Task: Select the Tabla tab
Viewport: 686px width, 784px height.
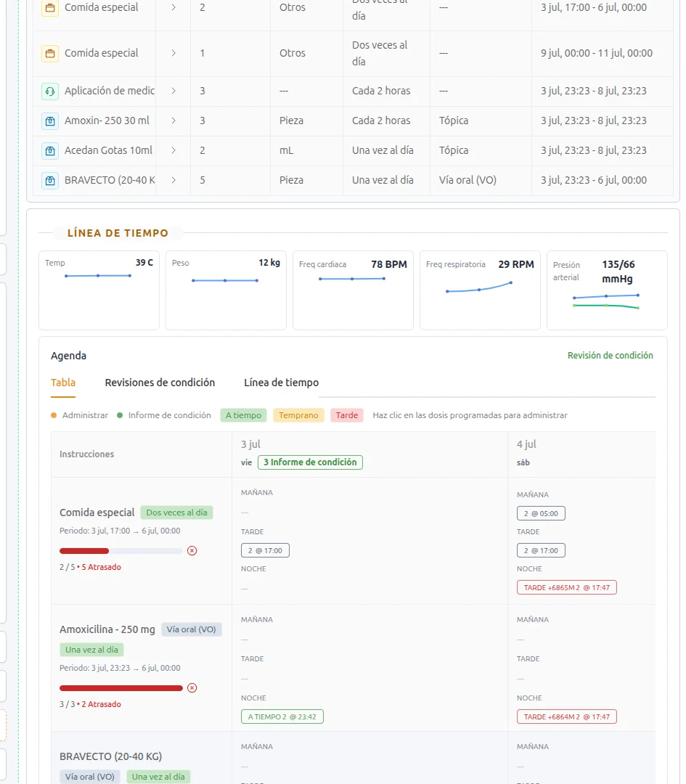Action: tap(63, 383)
